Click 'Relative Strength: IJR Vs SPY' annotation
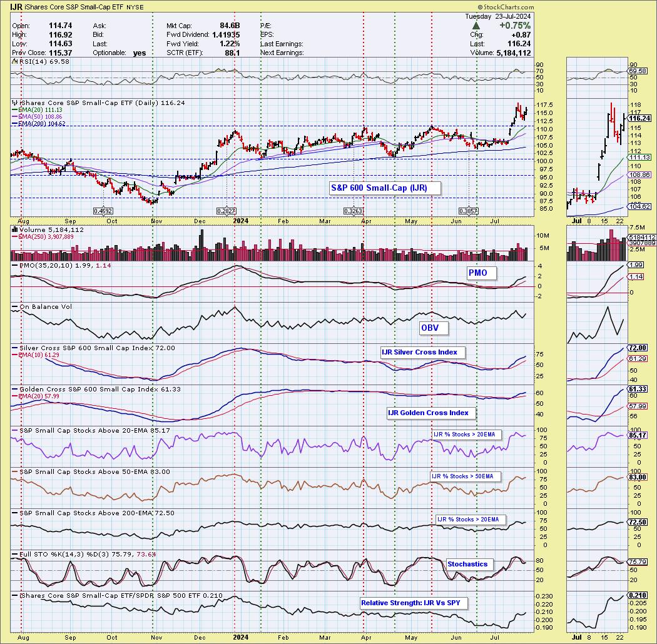The image size is (657, 644). 414,603
